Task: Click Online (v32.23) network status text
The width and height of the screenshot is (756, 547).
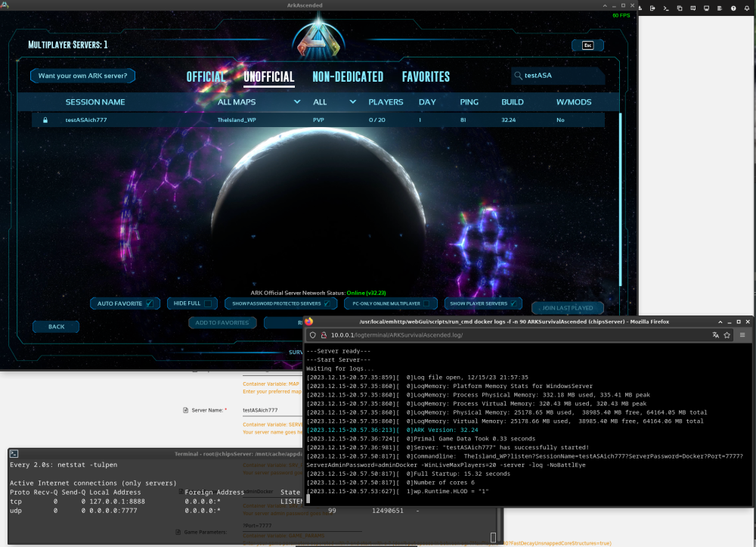Action: [x=366, y=294]
